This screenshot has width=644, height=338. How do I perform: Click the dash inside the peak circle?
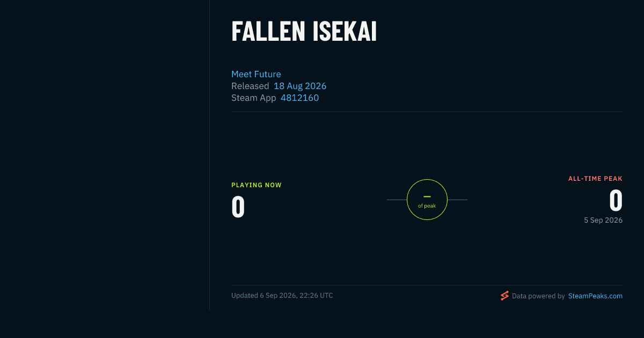tap(427, 197)
